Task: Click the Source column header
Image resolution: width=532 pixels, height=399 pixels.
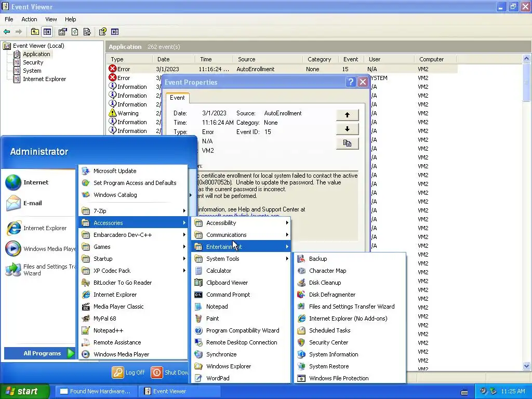Action: point(268,59)
